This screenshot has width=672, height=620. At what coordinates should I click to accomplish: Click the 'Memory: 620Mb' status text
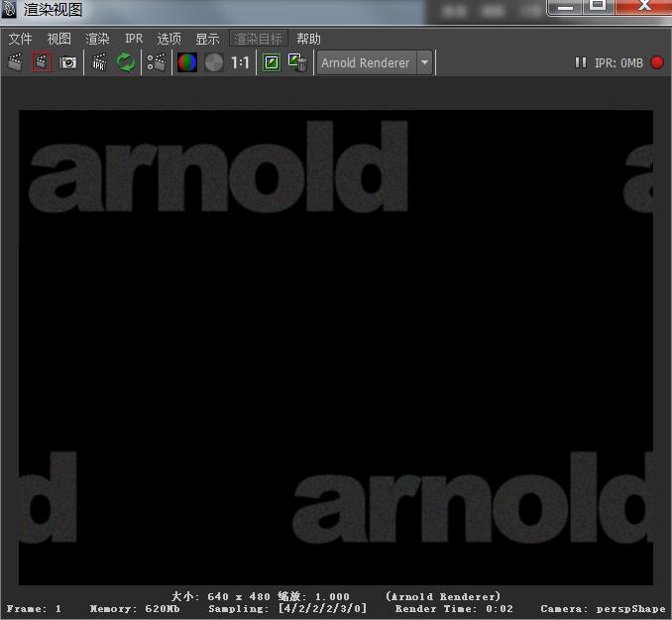coord(135,608)
